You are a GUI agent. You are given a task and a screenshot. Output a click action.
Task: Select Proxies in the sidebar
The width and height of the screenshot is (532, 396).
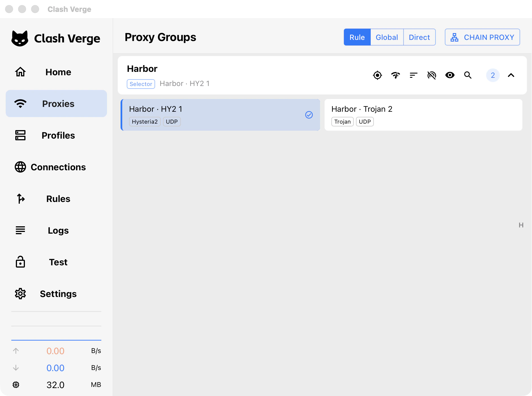coord(56,104)
